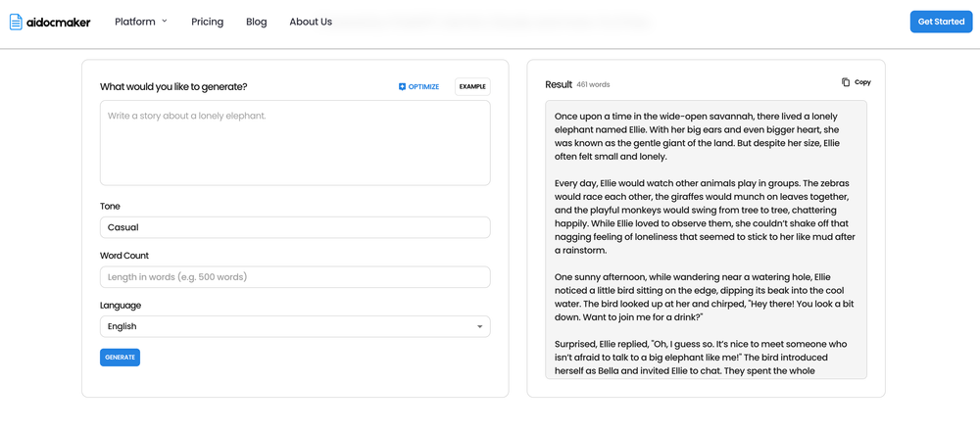Screen dimensions: 980x433
Task: Click the Optimize sparkle icon
Action: pos(402,87)
